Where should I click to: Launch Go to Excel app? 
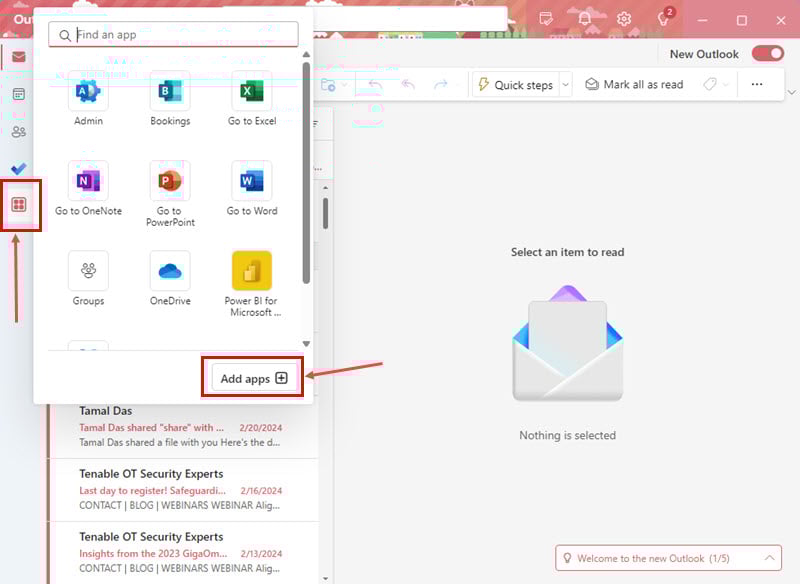[x=252, y=98]
